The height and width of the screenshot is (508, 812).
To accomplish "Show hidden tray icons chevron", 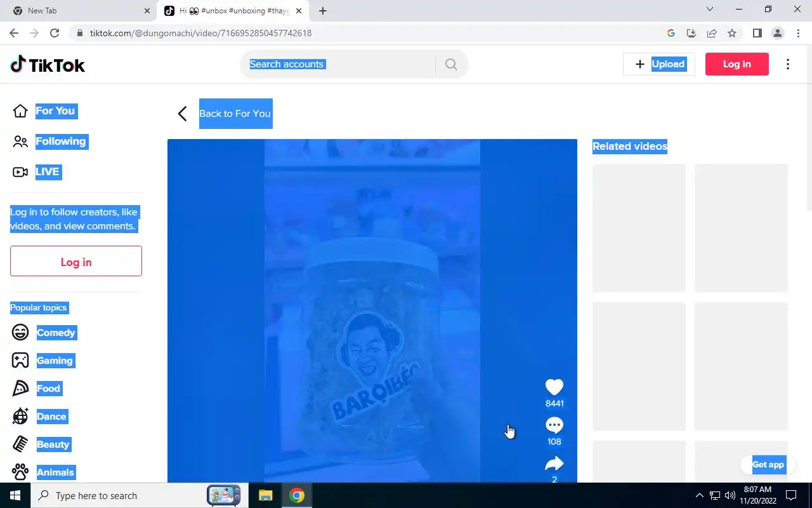I will pos(700,495).
